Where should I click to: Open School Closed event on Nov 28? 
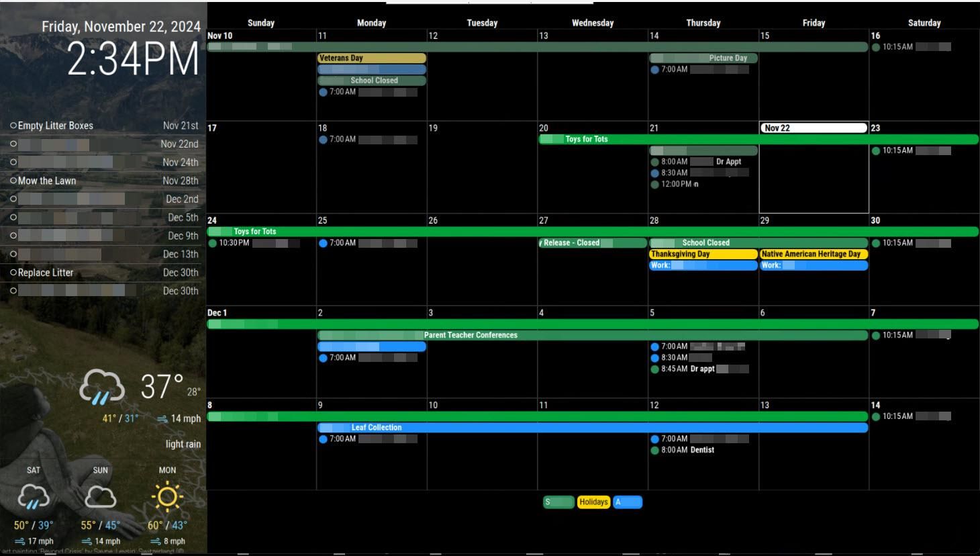758,243
